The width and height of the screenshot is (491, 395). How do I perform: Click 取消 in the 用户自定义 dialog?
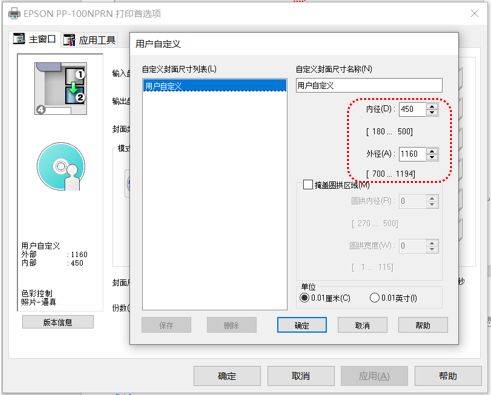point(362,325)
